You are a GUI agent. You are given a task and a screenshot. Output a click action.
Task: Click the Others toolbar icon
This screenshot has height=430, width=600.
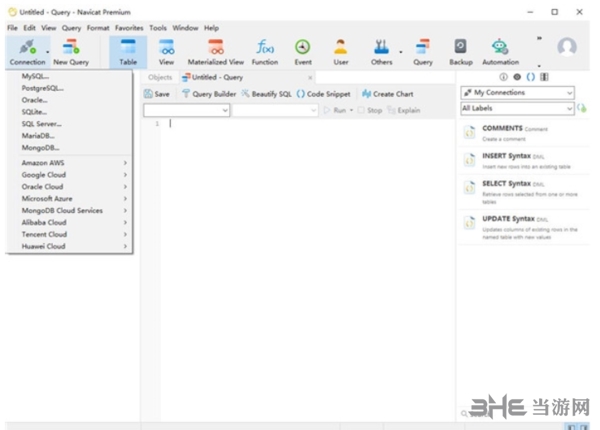pos(381,52)
